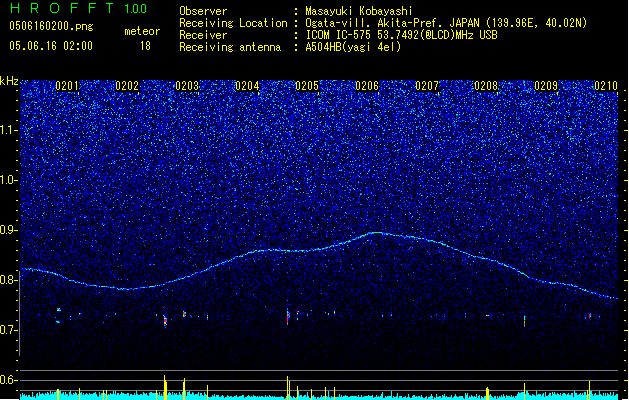Click the 0.7 kHz axis label

tap(9, 330)
